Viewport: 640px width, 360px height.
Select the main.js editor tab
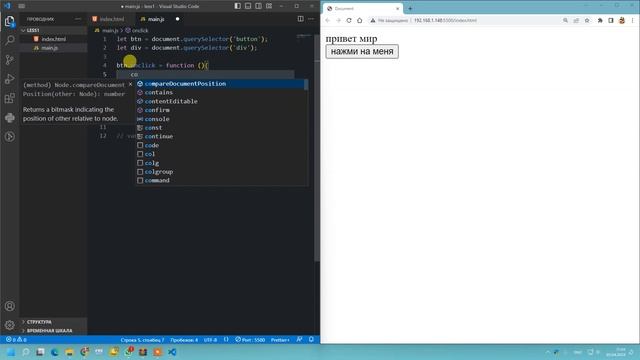coord(156,19)
